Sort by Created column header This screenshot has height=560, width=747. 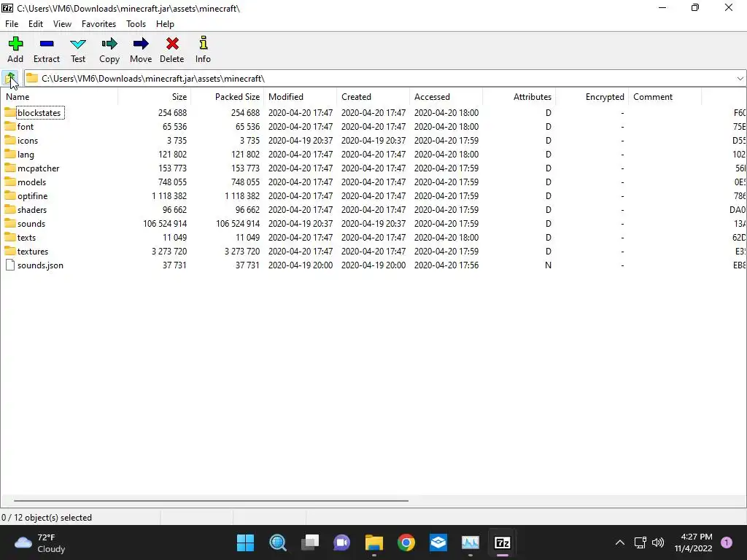(373, 97)
